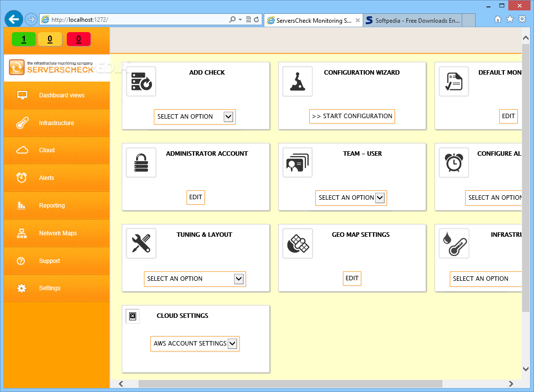The height and width of the screenshot is (392, 534).
Task: Open the Configure Alerts option dropdown
Action: click(x=493, y=198)
